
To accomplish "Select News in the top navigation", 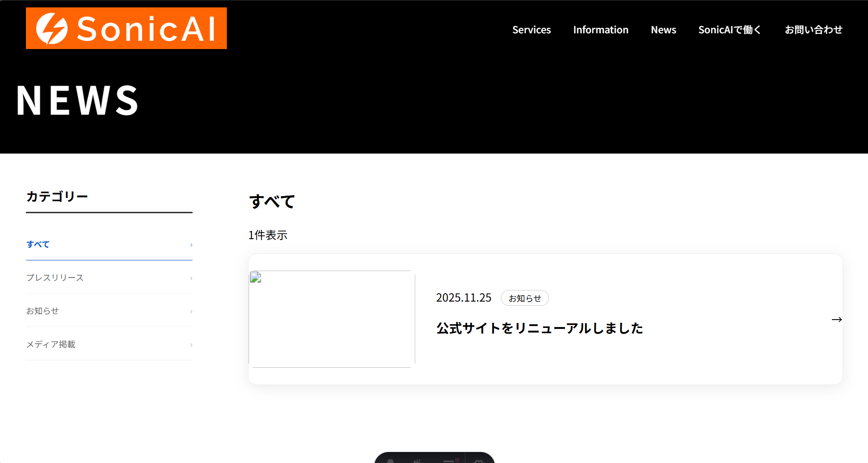I will (663, 30).
